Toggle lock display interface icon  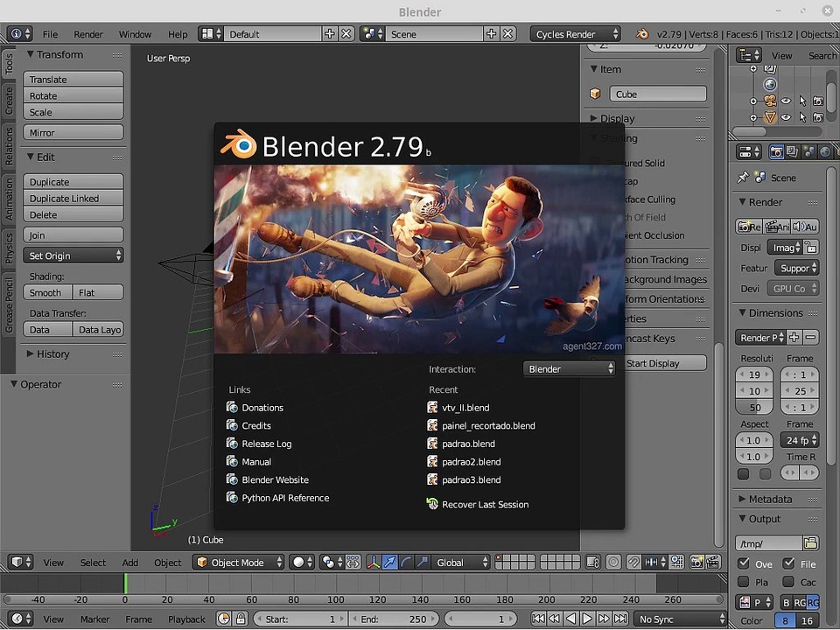coord(810,247)
